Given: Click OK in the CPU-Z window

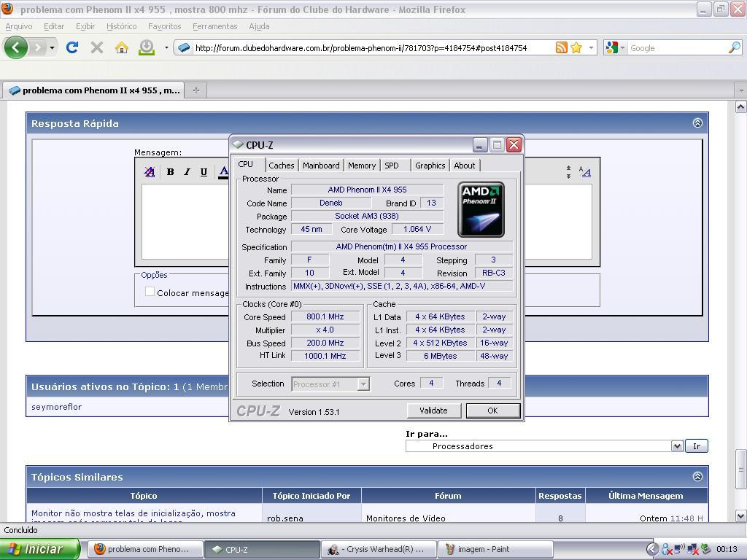Looking at the screenshot, I should [x=492, y=411].
